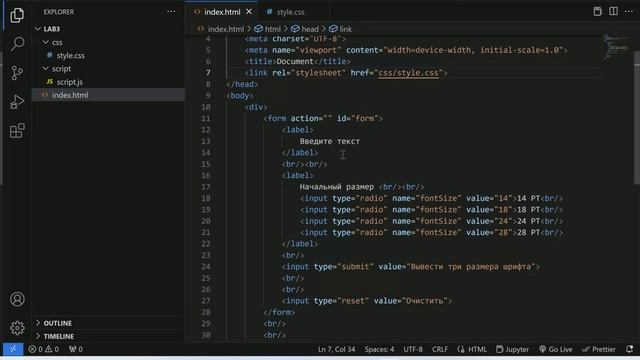Click line number 24 in gutter
Screen dimensions: 640x360
point(206,267)
